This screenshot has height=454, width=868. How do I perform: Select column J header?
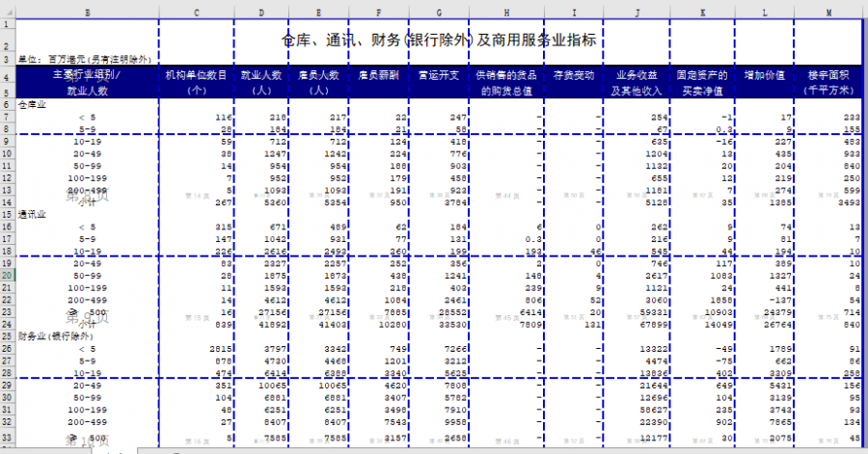pos(637,13)
